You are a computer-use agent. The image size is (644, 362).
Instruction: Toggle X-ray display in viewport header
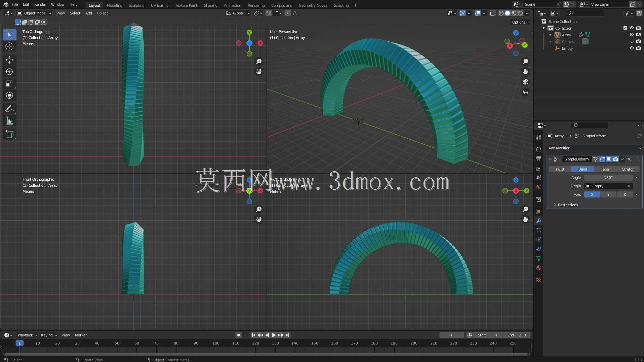(493, 13)
